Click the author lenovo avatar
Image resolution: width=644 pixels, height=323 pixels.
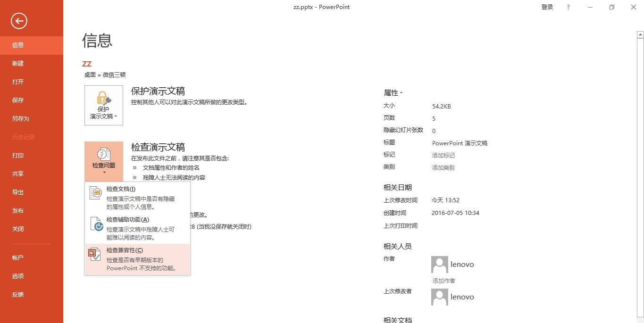tap(439, 264)
